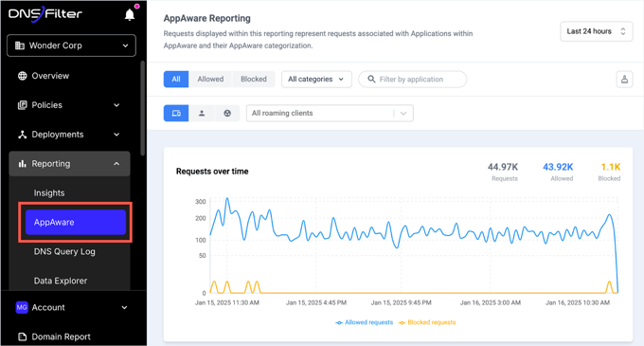Image resolution: width=644 pixels, height=346 pixels.
Task: Show only Blocked requests
Action: (x=254, y=79)
